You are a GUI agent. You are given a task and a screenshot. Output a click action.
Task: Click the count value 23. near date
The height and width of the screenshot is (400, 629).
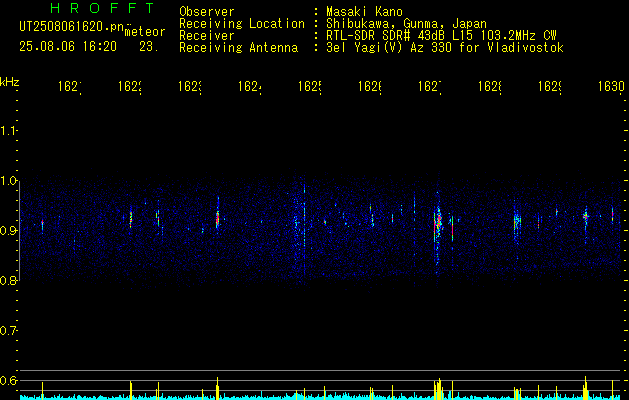pos(149,47)
